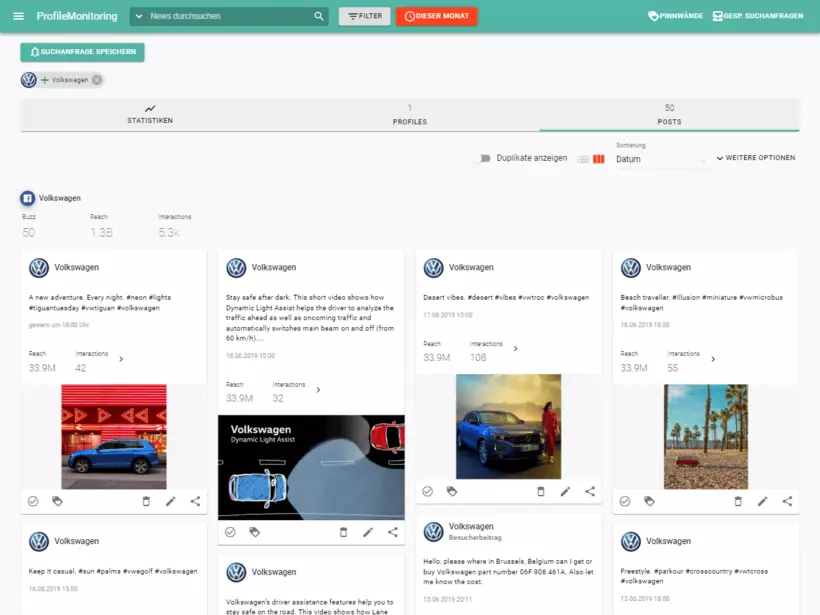Click the VW logo on Keep it casual post
The height and width of the screenshot is (615, 820).
[39, 542]
